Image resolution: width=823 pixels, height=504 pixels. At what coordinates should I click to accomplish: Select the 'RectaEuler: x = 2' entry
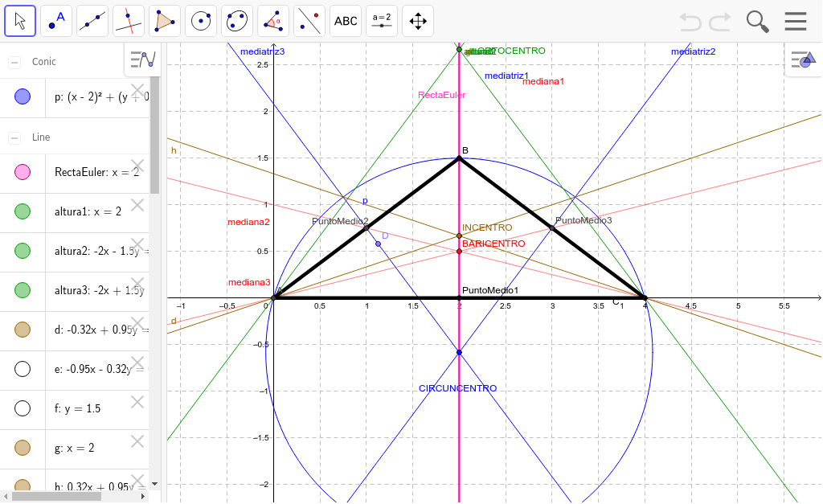click(97, 172)
